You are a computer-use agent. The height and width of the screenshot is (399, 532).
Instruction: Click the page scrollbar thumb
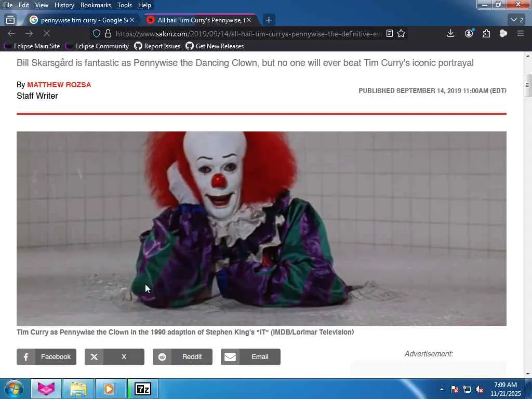tap(528, 86)
